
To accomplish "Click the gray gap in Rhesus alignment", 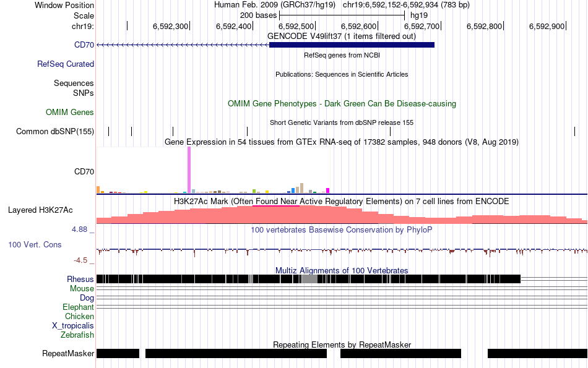I will [309, 279].
